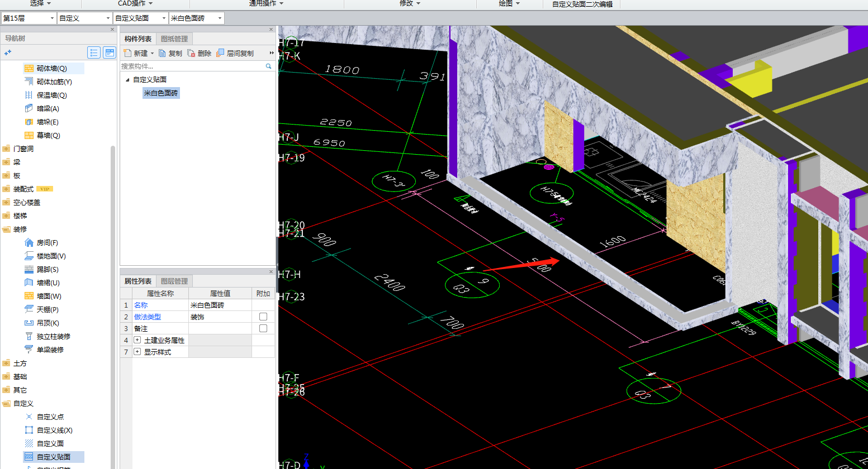Click the 做法类型 property link

tap(148, 317)
